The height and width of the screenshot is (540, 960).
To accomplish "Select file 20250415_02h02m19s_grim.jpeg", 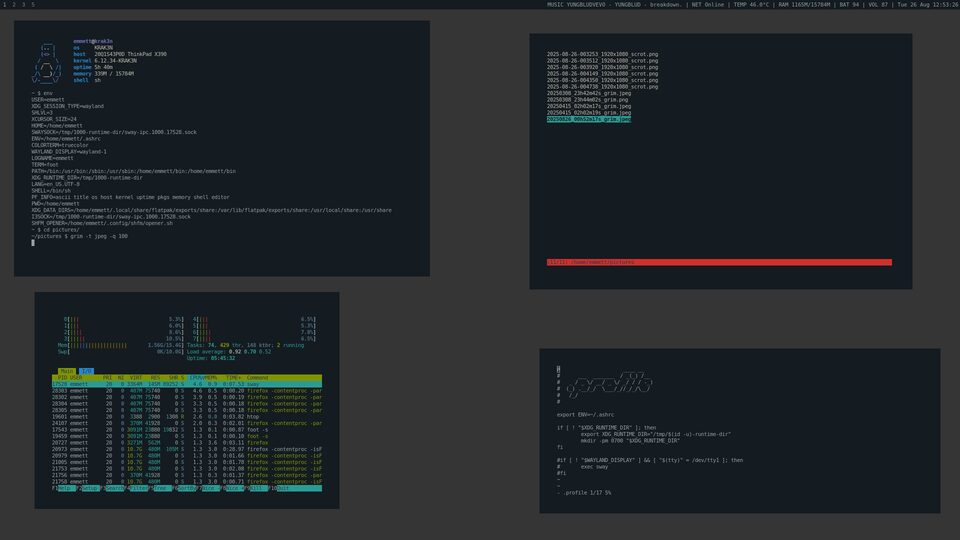I will pos(589,113).
